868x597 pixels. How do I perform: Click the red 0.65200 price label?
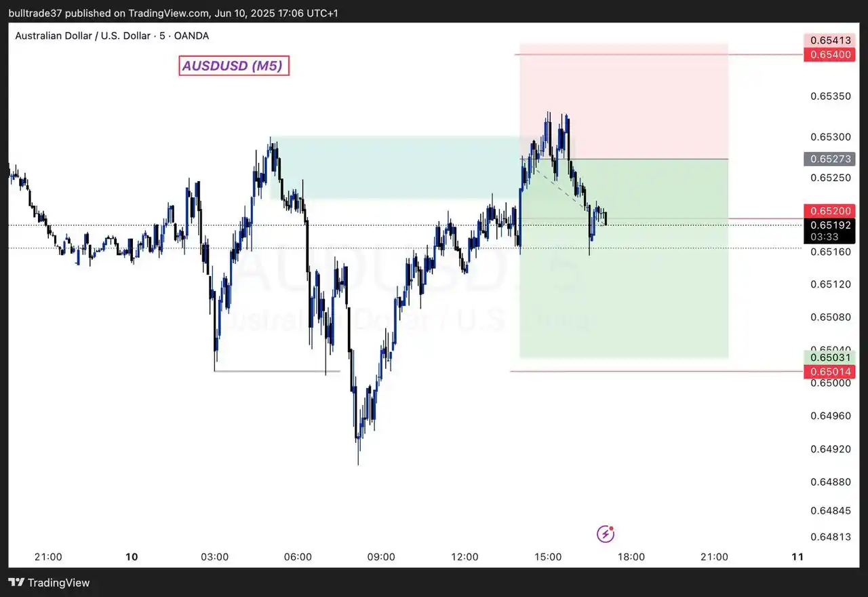point(831,211)
